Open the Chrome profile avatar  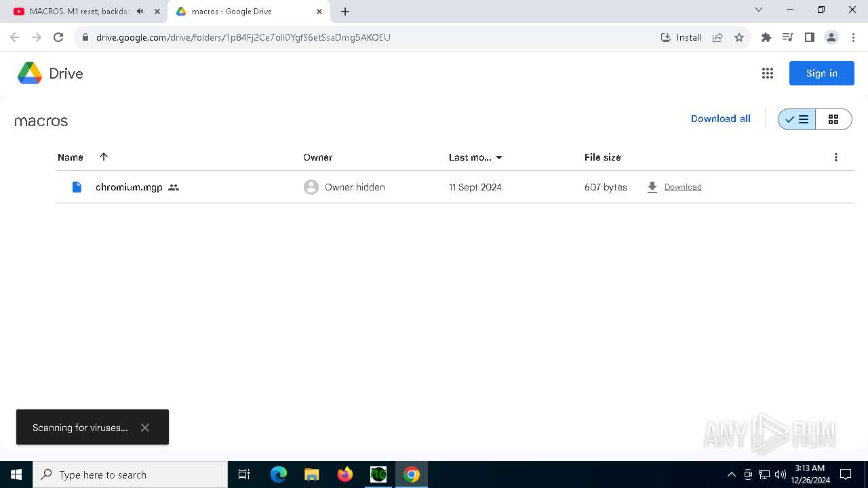831,37
